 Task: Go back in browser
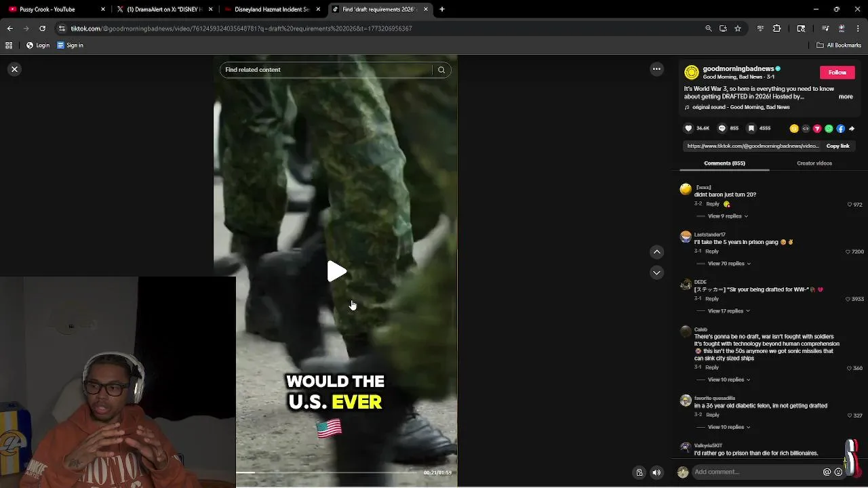[9, 28]
